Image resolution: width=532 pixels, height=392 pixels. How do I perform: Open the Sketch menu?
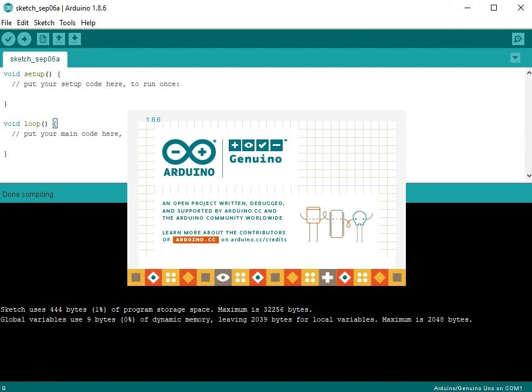[44, 23]
